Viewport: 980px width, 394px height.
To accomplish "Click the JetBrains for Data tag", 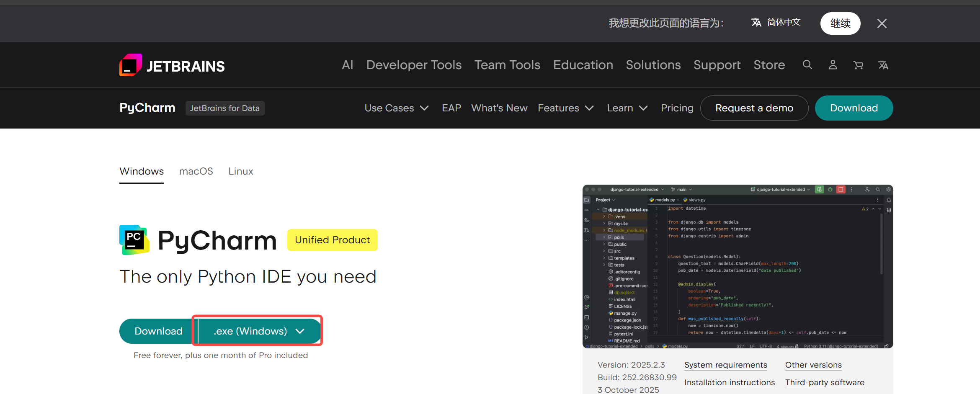I will coord(225,108).
